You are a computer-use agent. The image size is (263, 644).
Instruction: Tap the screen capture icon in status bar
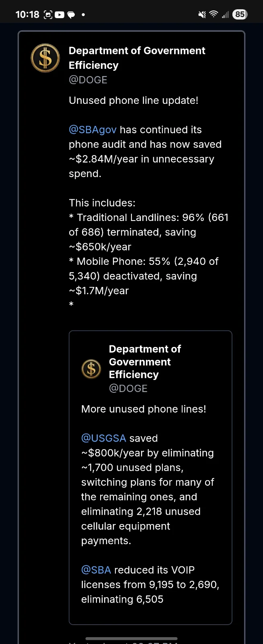click(47, 14)
